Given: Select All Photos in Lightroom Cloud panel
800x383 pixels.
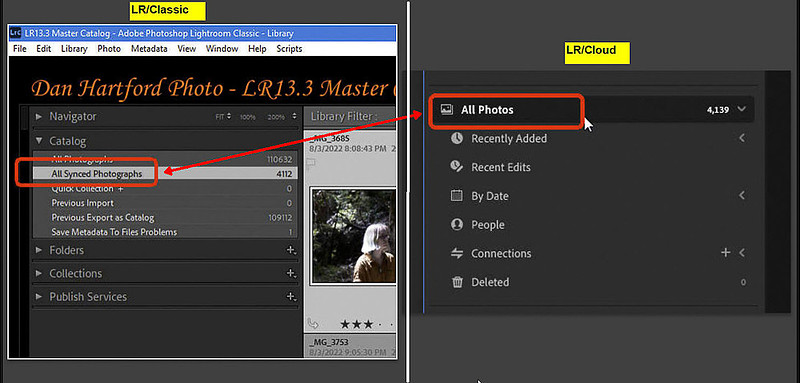Looking at the screenshot, I should coord(591,110).
